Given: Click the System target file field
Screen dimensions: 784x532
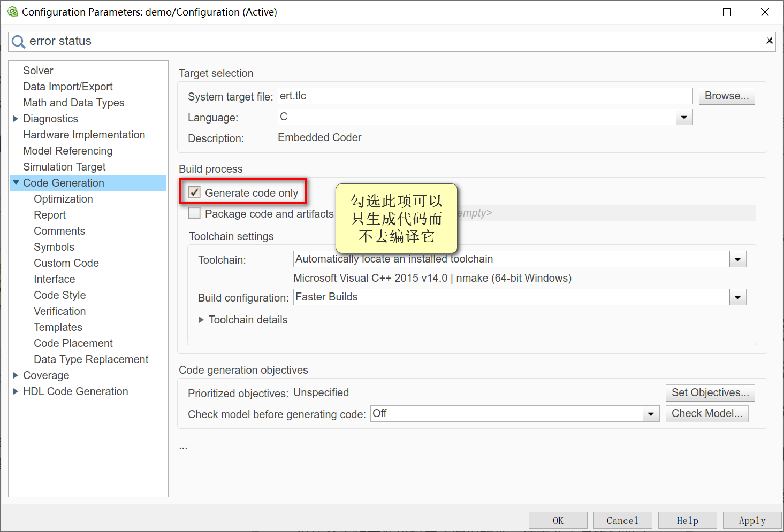Looking at the screenshot, I should click(485, 96).
